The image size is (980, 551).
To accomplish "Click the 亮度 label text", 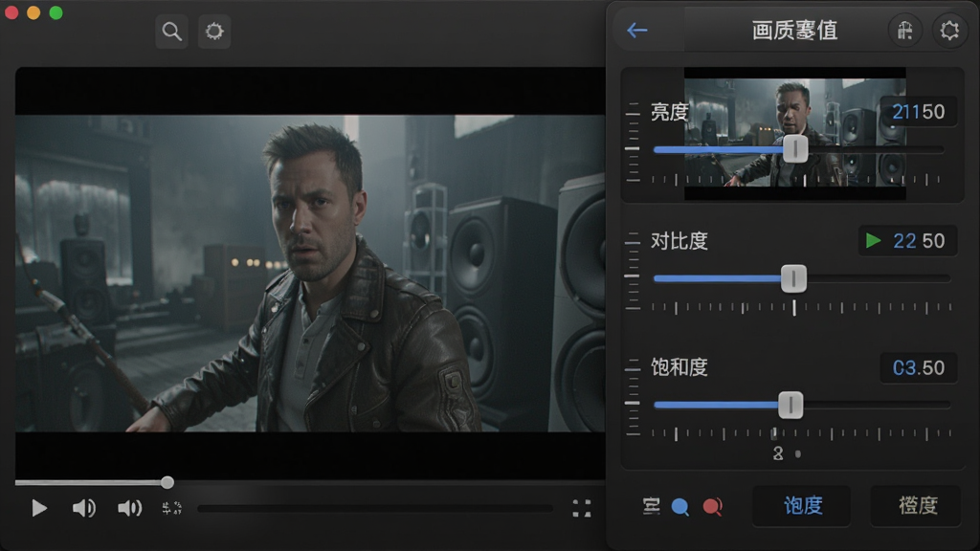I will coord(669,112).
